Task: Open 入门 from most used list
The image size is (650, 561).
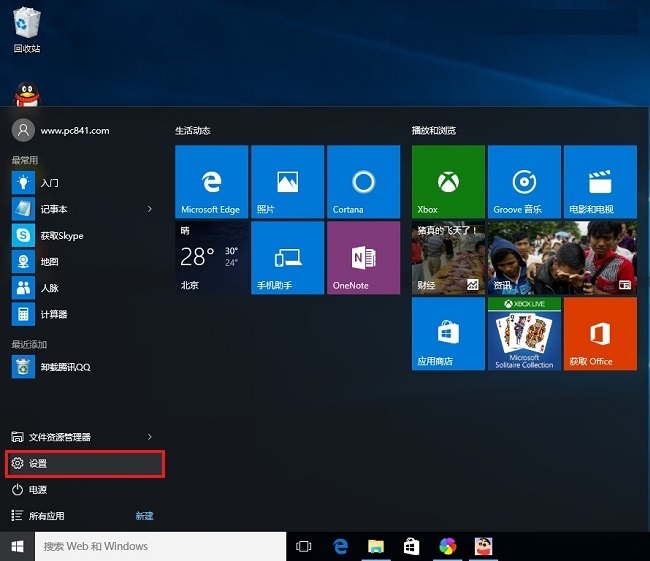Action: tap(83, 183)
